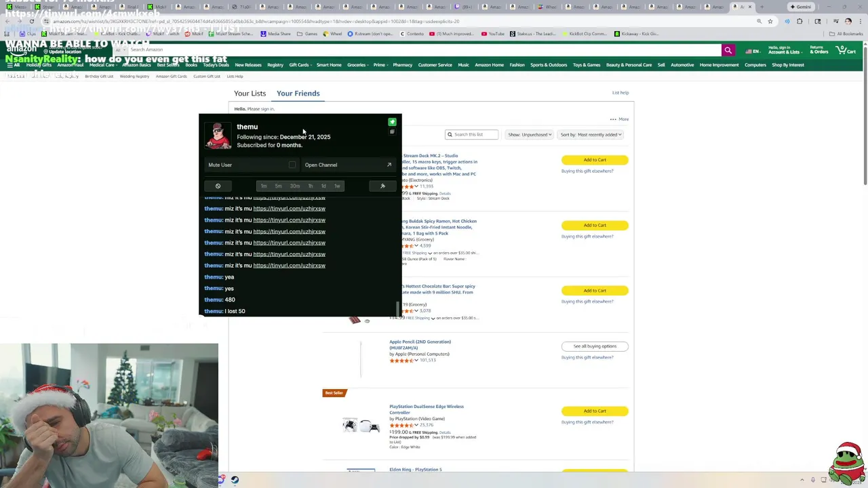Open Toys & Games nav item
The width and height of the screenshot is (868, 488).
[x=587, y=65]
